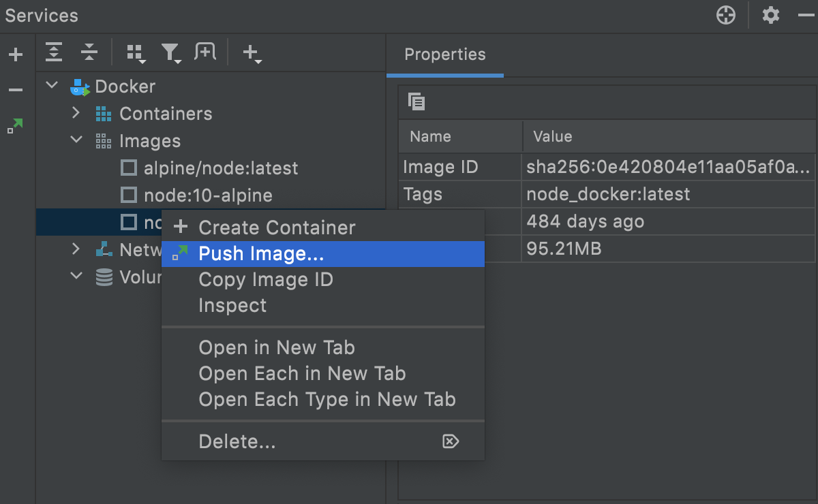Click the Value column header
Screen dimensions: 818x504
point(669,136)
